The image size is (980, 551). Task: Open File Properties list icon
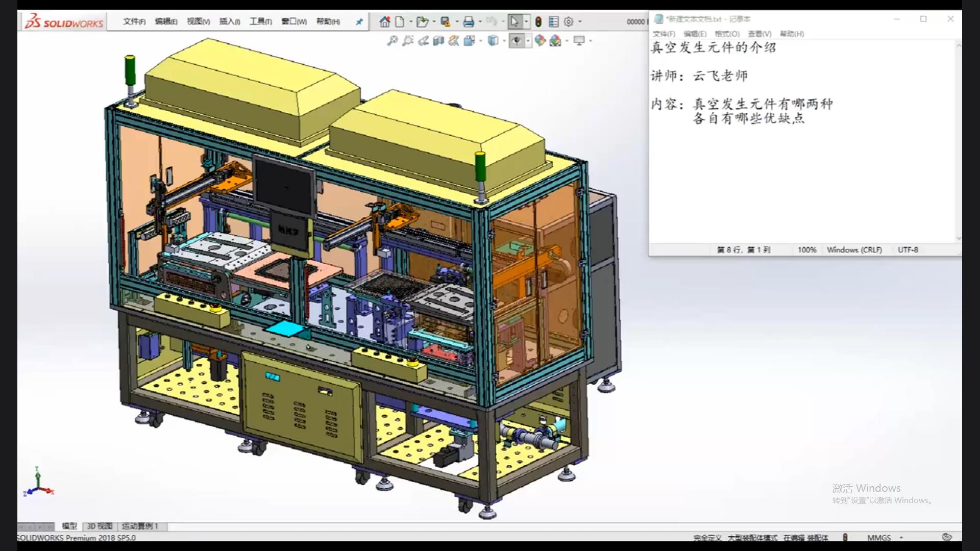553,21
